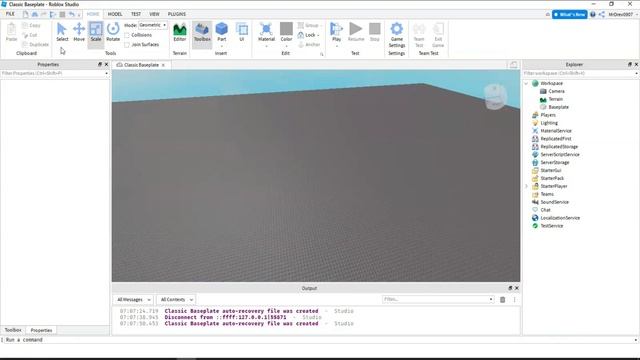Click the undo quick-access arrow
The height and width of the screenshot is (360, 640).
tap(71, 14)
